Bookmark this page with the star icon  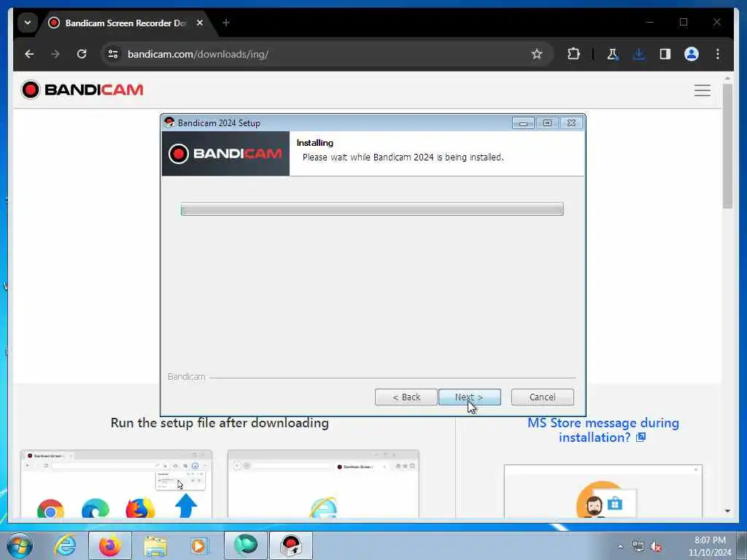[537, 54]
